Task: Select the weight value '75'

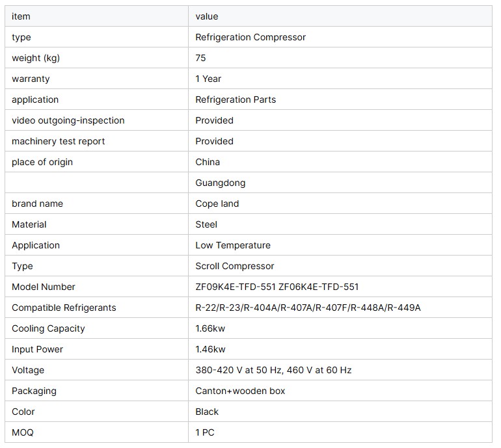Action: (200, 58)
